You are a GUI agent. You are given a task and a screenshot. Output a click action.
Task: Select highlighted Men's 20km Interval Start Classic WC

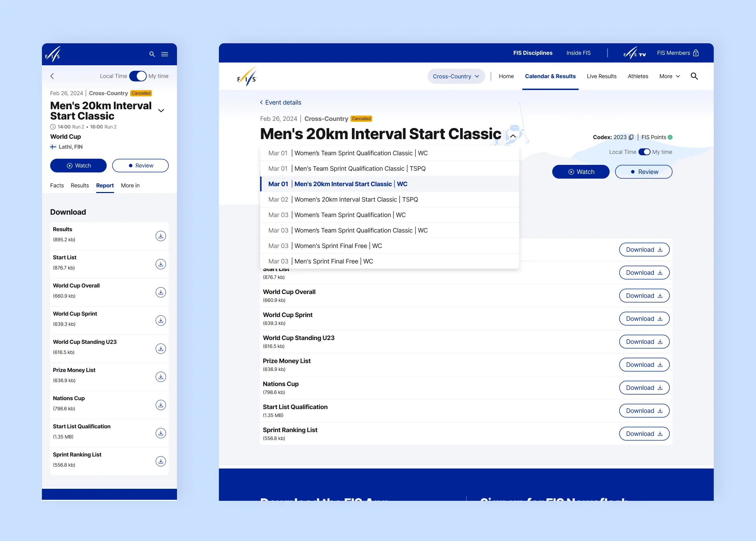390,184
